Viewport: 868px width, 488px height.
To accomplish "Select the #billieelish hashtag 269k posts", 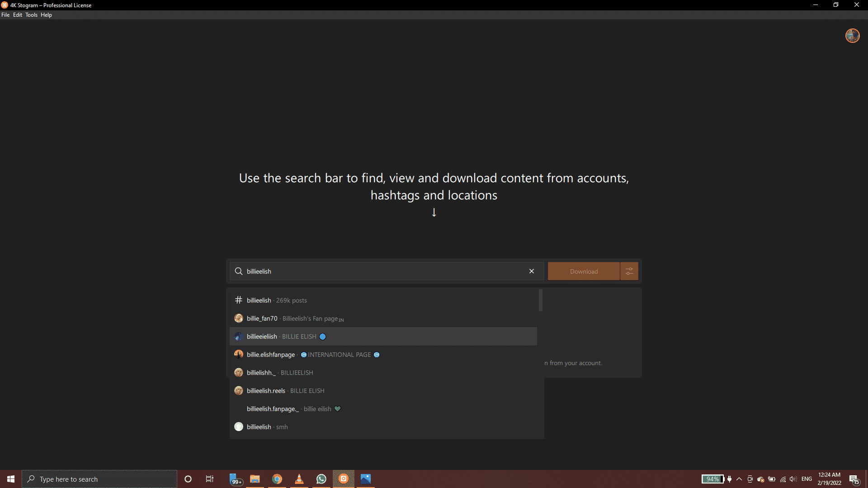I will click(383, 300).
